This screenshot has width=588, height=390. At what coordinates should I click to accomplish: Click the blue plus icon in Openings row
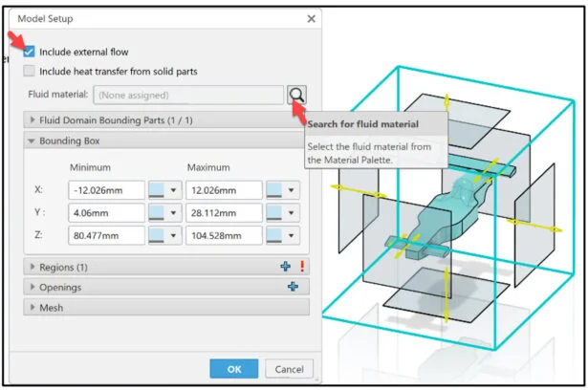293,287
